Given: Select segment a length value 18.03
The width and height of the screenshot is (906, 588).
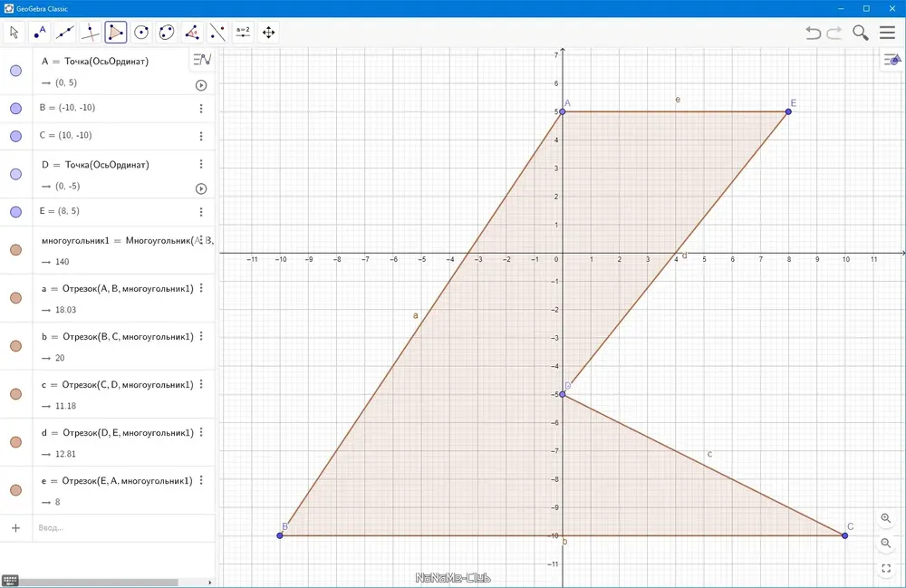Looking at the screenshot, I should (66, 310).
